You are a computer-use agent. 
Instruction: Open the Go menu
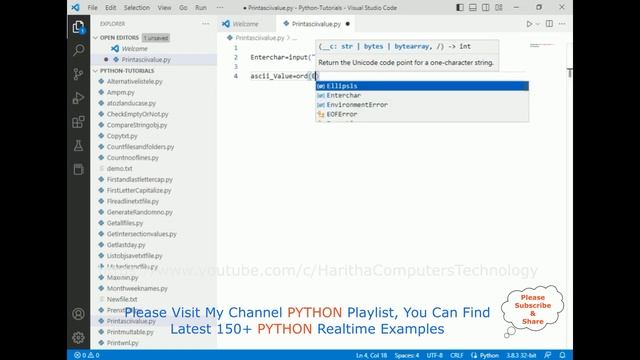pos(183,7)
